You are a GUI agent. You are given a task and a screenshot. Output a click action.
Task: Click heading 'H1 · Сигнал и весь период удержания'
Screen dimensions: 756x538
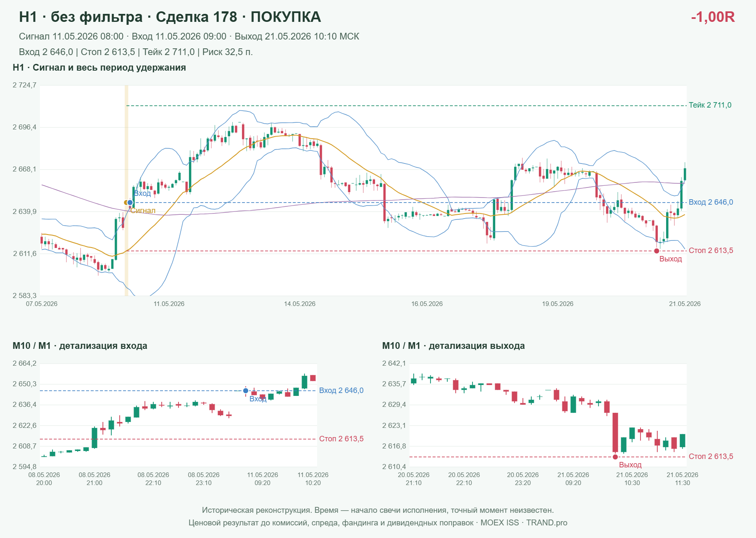point(99,68)
